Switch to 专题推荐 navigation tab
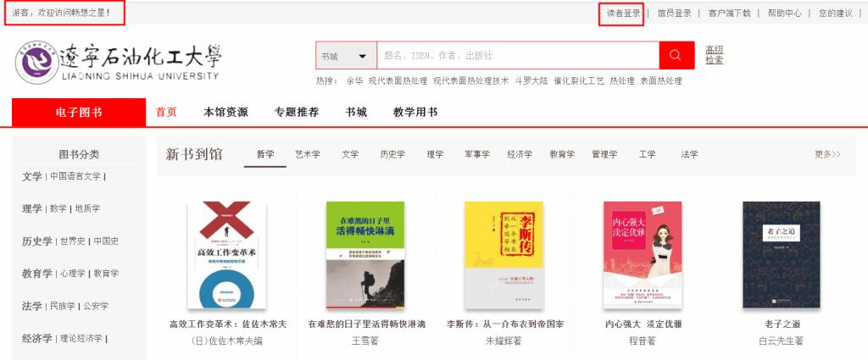The image size is (868, 360). point(297,113)
